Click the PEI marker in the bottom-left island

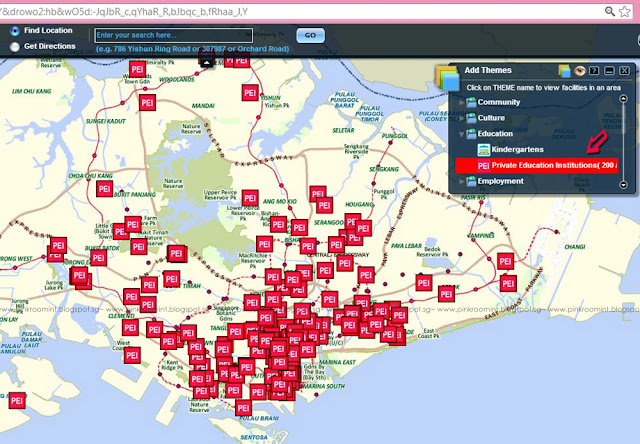pyautogui.click(x=17, y=400)
